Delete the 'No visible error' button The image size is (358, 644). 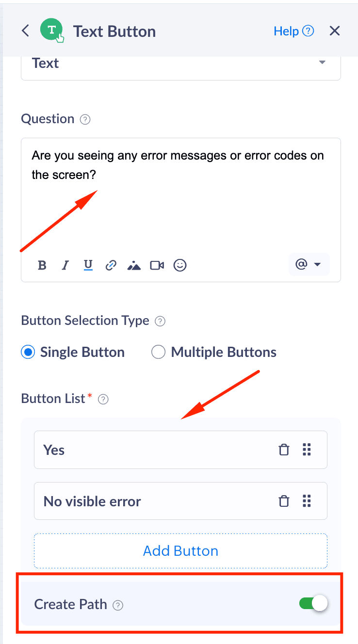284,501
